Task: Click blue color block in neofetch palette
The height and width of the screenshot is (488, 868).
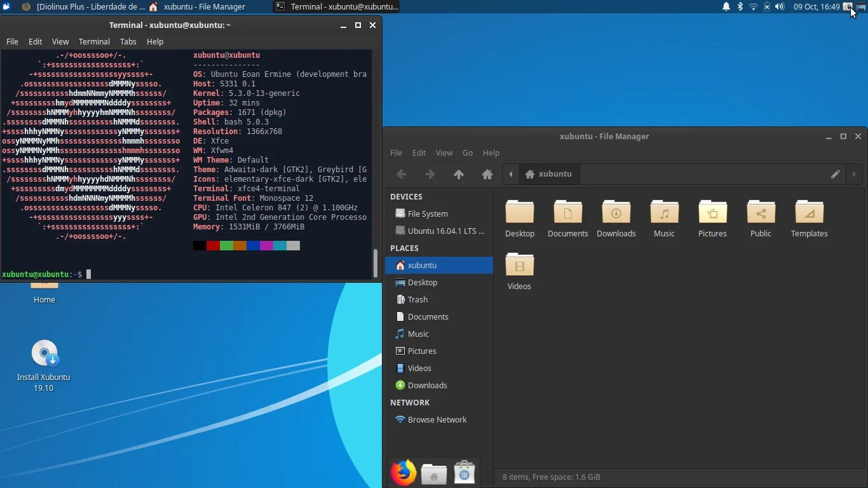Action: [253, 245]
